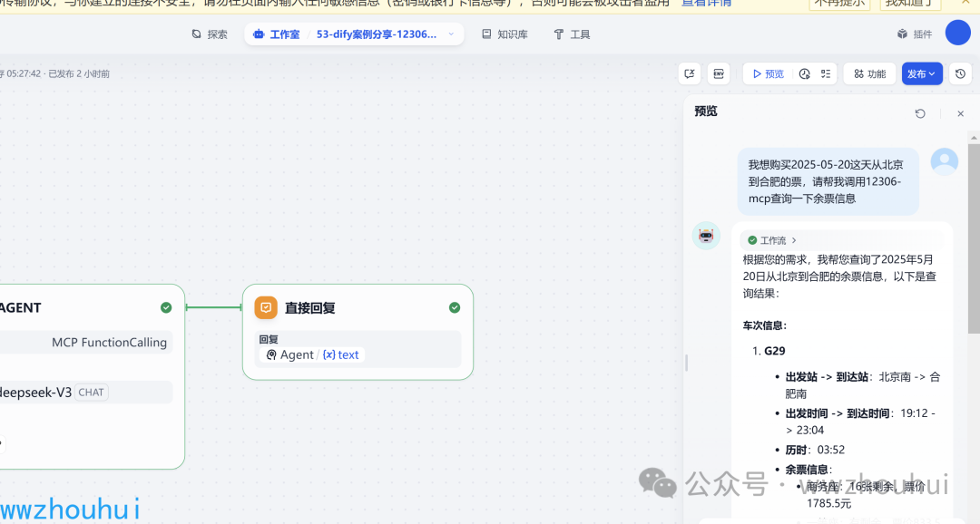The width and height of the screenshot is (980, 524).
Task: Click the 已发布 2 小时前 status text
Action: pyautogui.click(x=79, y=73)
